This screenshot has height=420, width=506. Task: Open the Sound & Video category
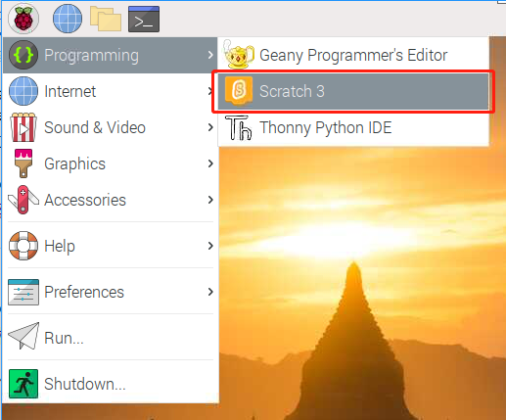click(x=111, y=127)
